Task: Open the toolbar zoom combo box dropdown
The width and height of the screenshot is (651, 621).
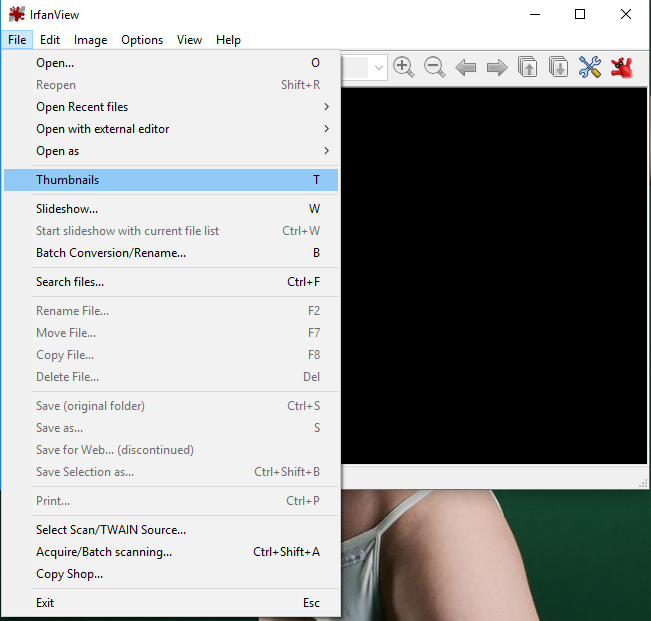Action: point(378,67)
